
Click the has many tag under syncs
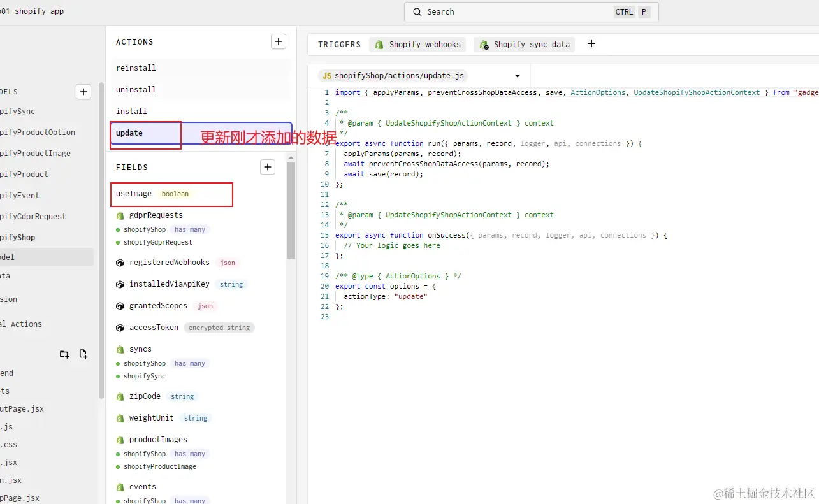point(189,363)
